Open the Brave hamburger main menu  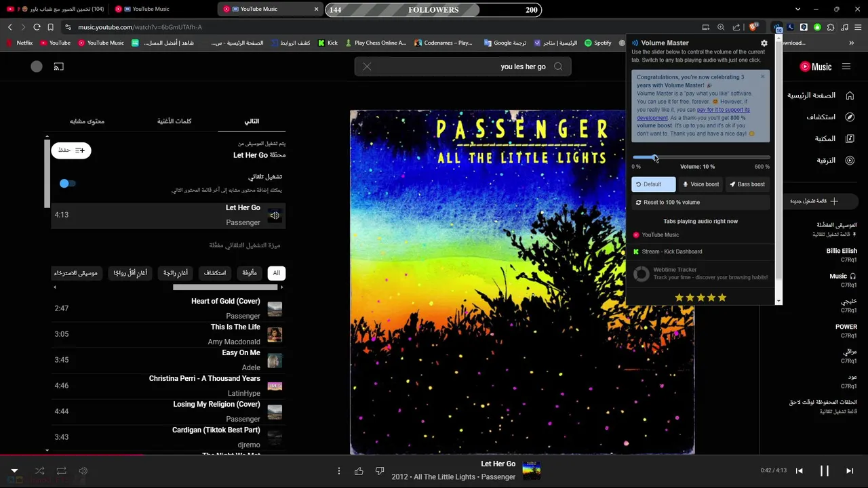pyautogui.click(x=858, y=27)
